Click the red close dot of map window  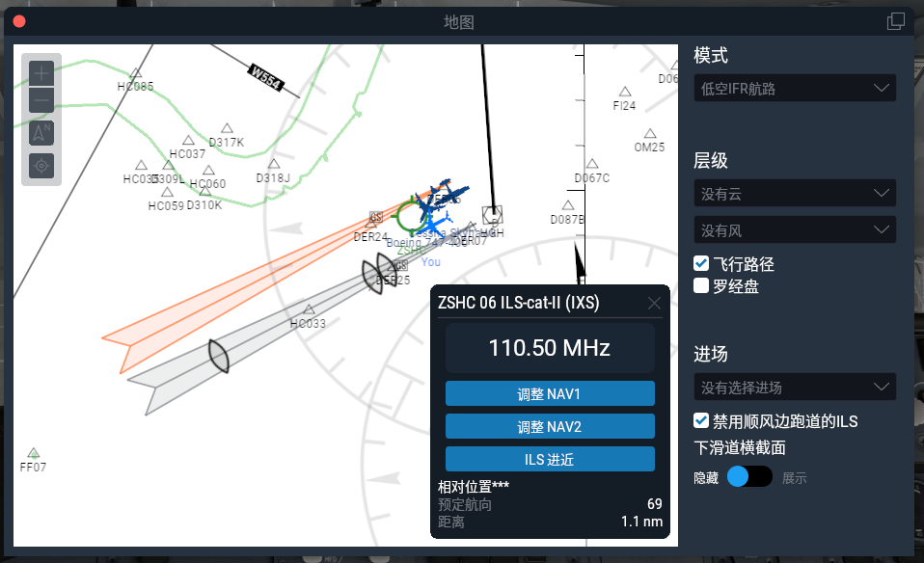(19, 22)
